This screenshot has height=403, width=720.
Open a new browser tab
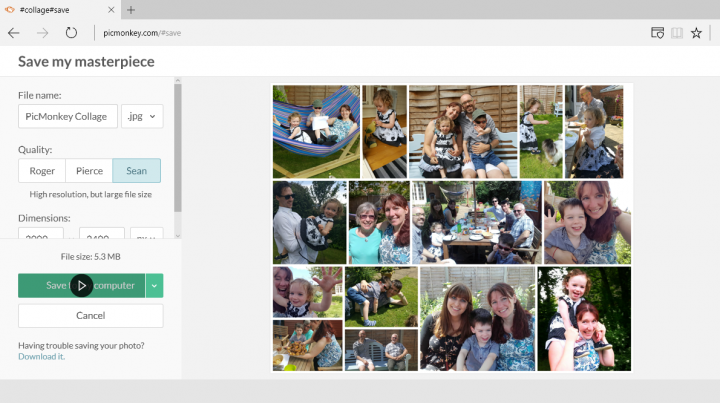pos(131,10)
